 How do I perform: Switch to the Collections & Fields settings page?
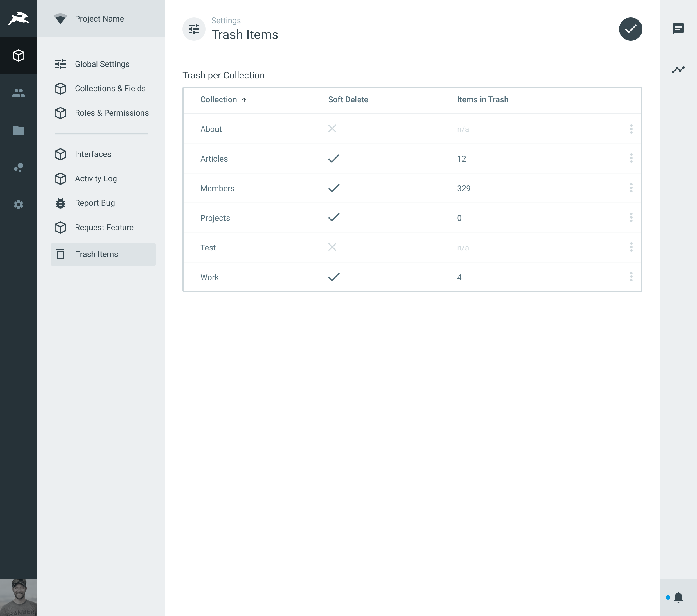(110, 88)
